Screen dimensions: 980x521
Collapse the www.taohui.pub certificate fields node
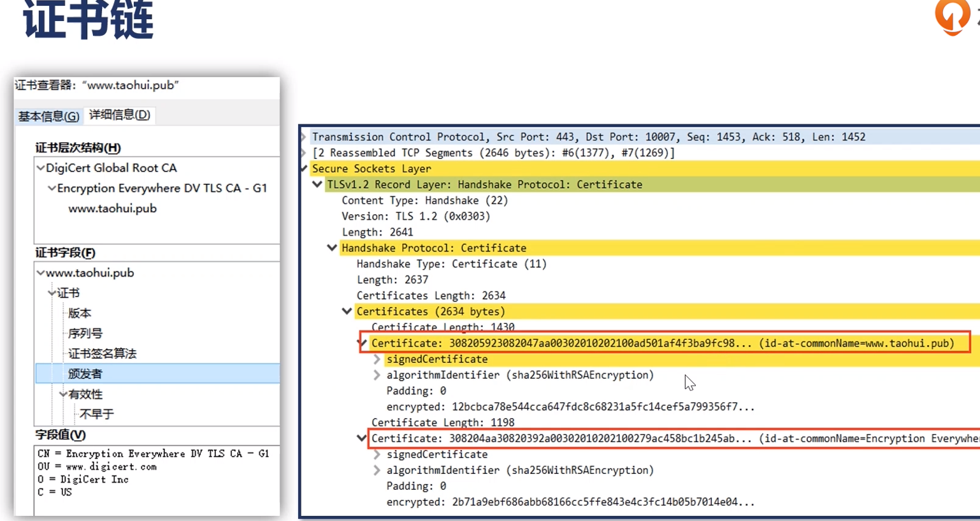[41, 273]
